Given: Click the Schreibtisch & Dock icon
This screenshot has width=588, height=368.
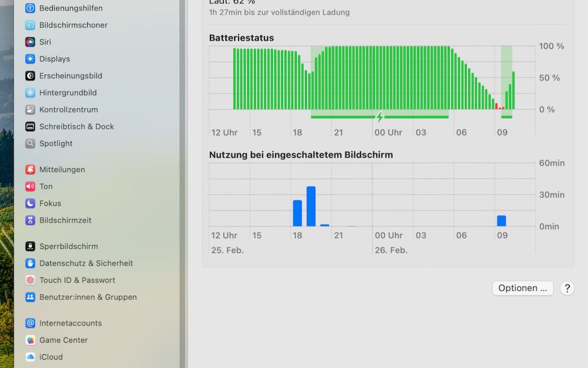Looking at the screenshot, I should [30, 126].
